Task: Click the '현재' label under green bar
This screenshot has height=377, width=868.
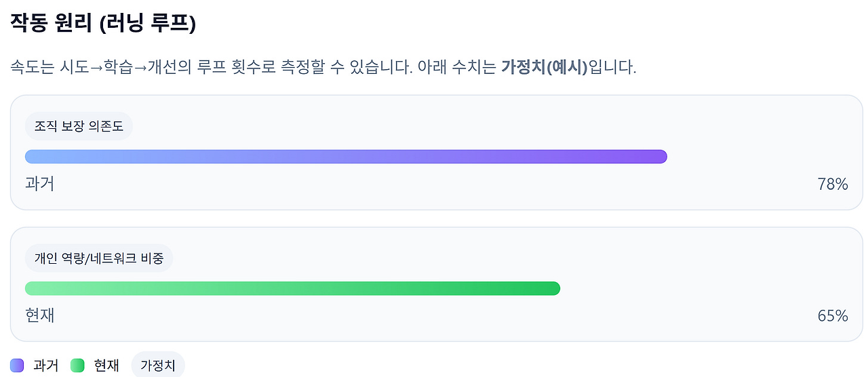Action: pyautogui.click(x=39, y=315)
